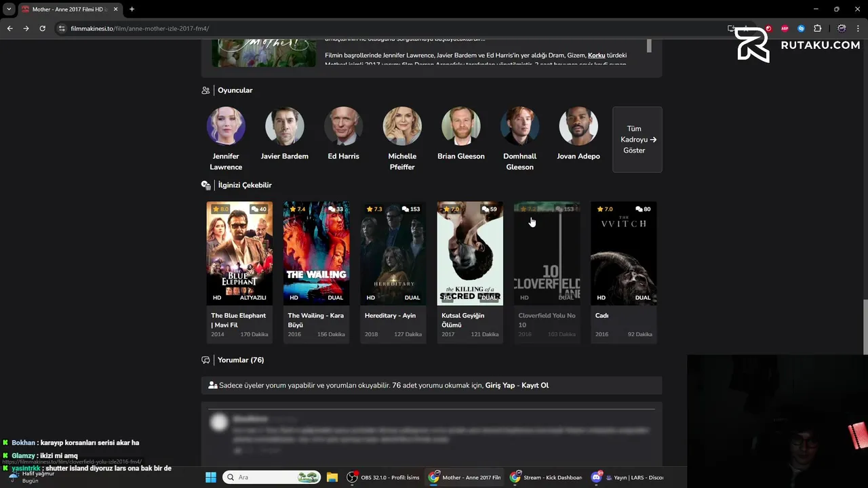Open Ed Harris cast portrait

pos(343,126)
